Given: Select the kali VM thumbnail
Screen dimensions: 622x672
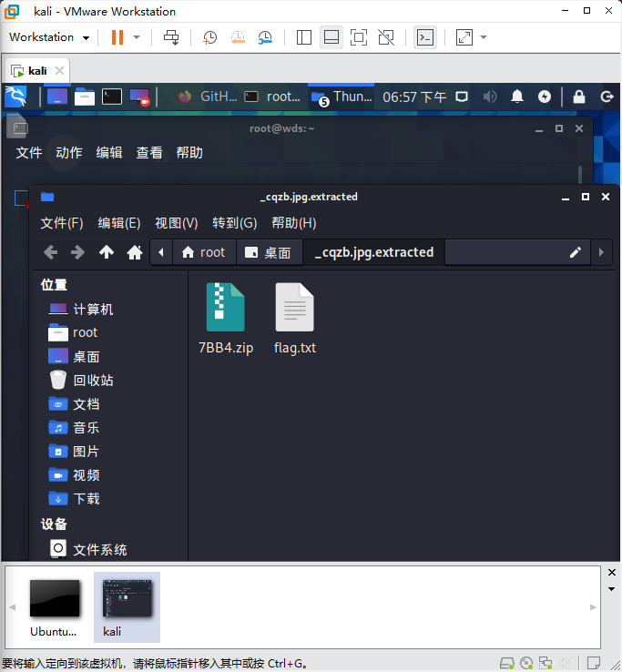Looking at the screenshot, I should (127, 607).
